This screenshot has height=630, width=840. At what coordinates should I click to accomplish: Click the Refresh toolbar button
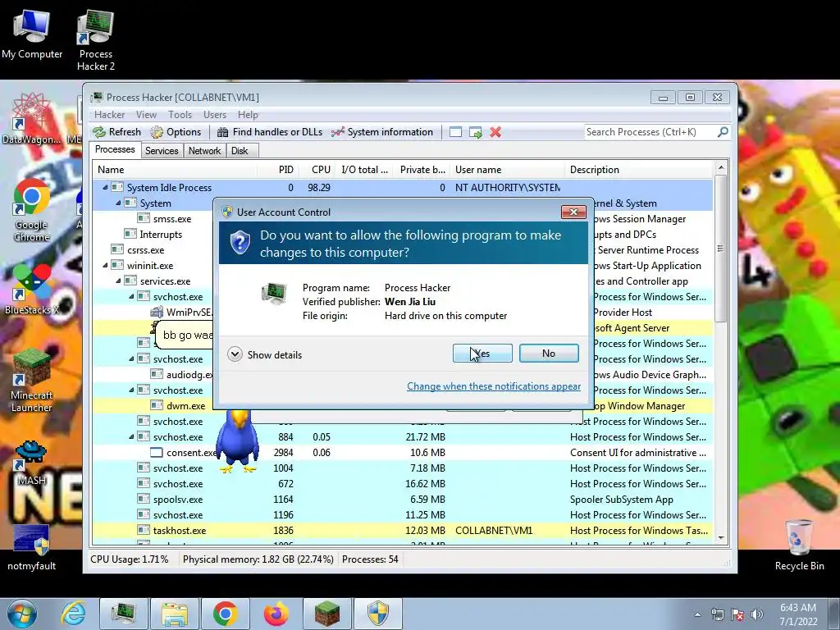pos(116,132)
